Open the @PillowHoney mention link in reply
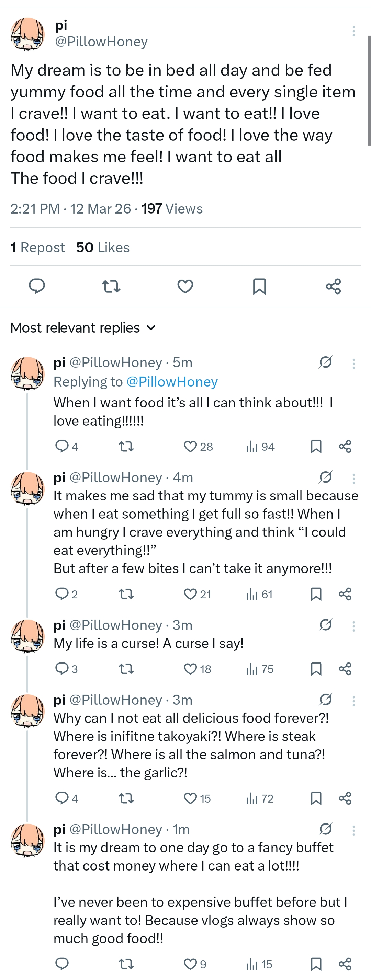Screen dimensions: 371x980 tap(172, 382)
